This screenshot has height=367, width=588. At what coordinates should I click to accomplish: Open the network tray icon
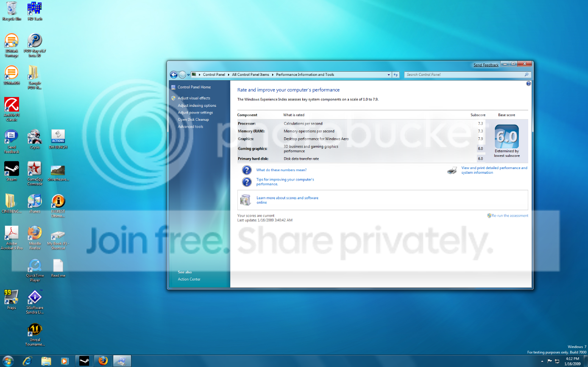(557, 361)
